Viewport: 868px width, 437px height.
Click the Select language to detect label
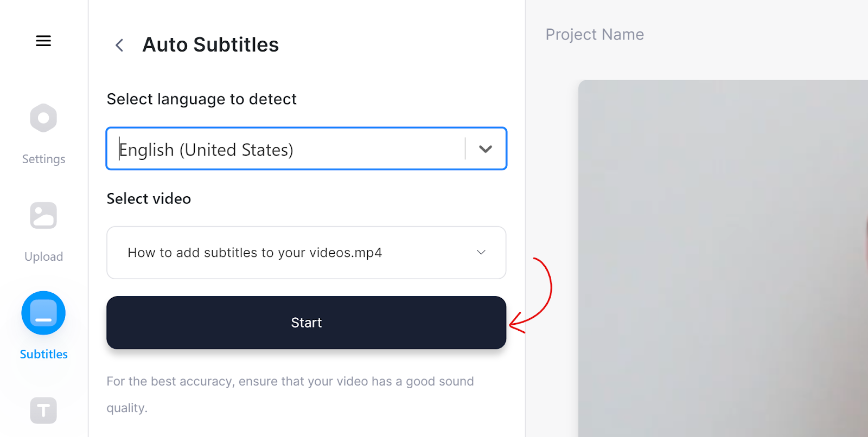202,99
